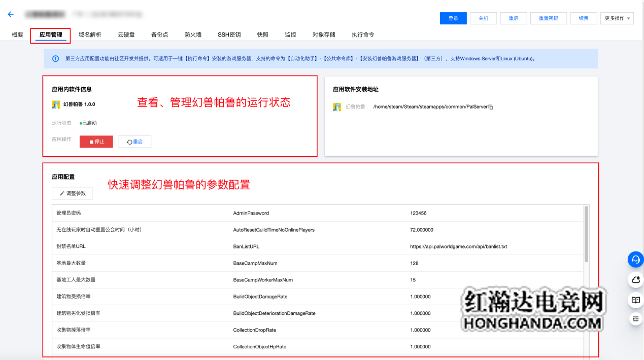This screenshot has height=360, width=644.
Task: Click the CollectionDropRate parameter name
Action: [x=255, y=330]
